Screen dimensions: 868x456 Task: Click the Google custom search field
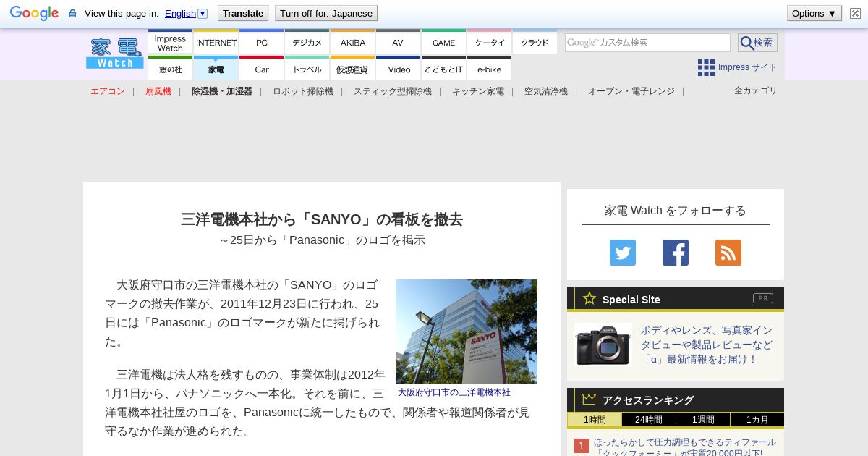[647, 43]
